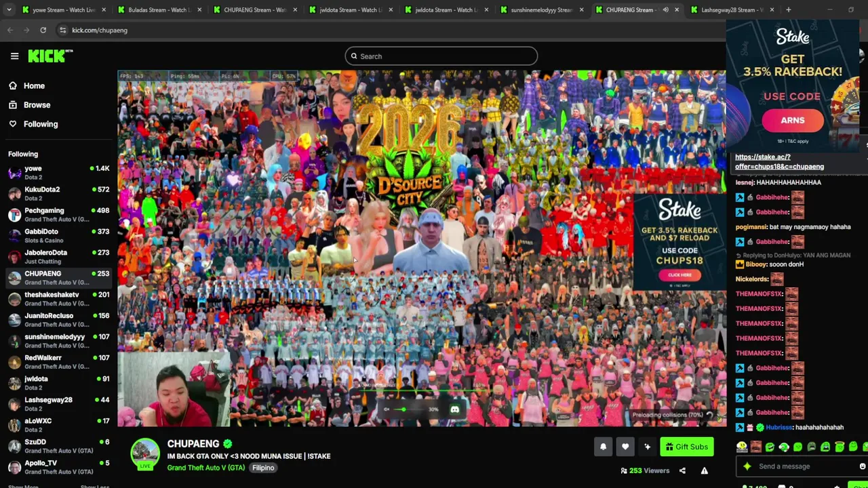Open the chat emoji picker smiley

863,466
